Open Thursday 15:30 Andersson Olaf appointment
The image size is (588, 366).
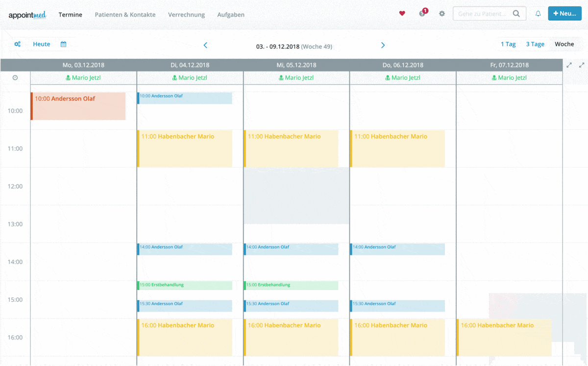tap(397, 306)
